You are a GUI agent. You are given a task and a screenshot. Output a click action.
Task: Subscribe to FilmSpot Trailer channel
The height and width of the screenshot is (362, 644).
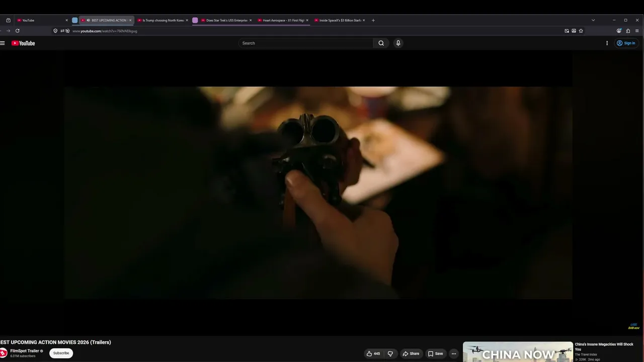[61, 353]
